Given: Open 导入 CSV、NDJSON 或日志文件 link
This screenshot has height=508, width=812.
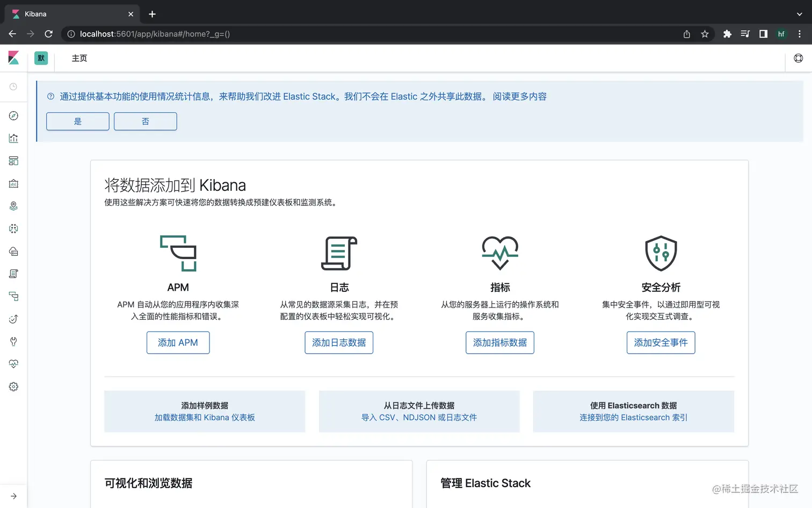Looking at the screenshot, I should point(419,418).
